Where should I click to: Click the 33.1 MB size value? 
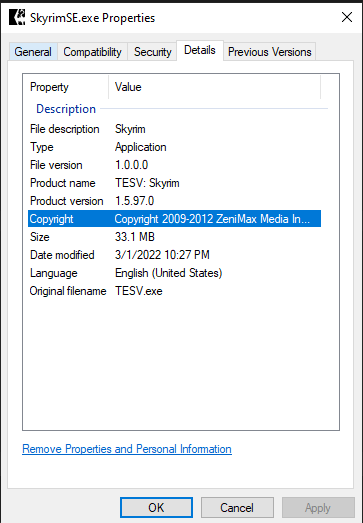135,237
